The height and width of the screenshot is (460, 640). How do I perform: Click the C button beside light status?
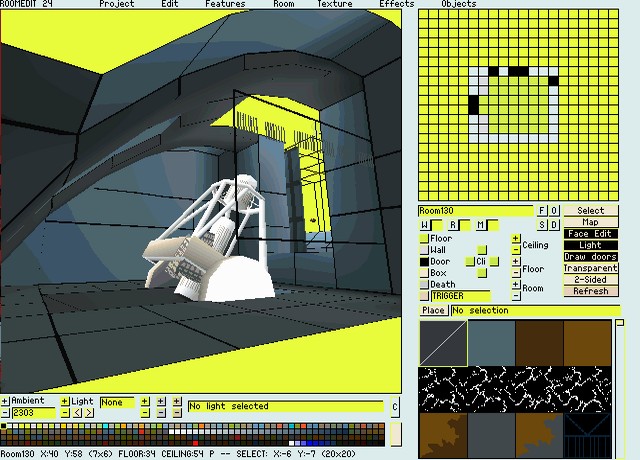395,407
